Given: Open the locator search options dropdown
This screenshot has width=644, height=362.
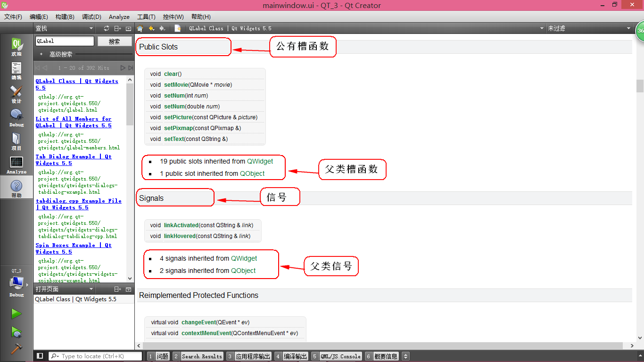Looking at the screenshot, I should coord(55,356).
